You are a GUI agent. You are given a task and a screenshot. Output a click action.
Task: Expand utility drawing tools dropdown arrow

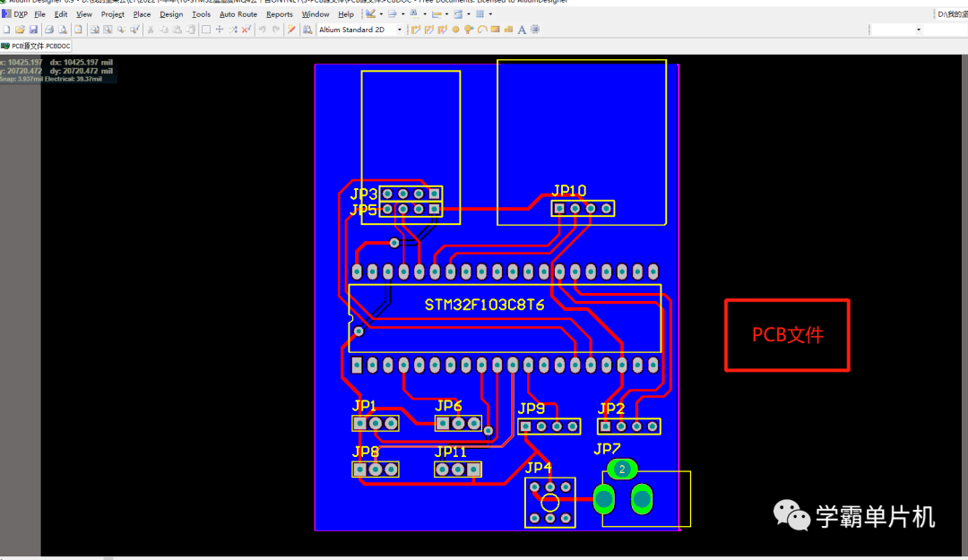(x=381, y=14)
